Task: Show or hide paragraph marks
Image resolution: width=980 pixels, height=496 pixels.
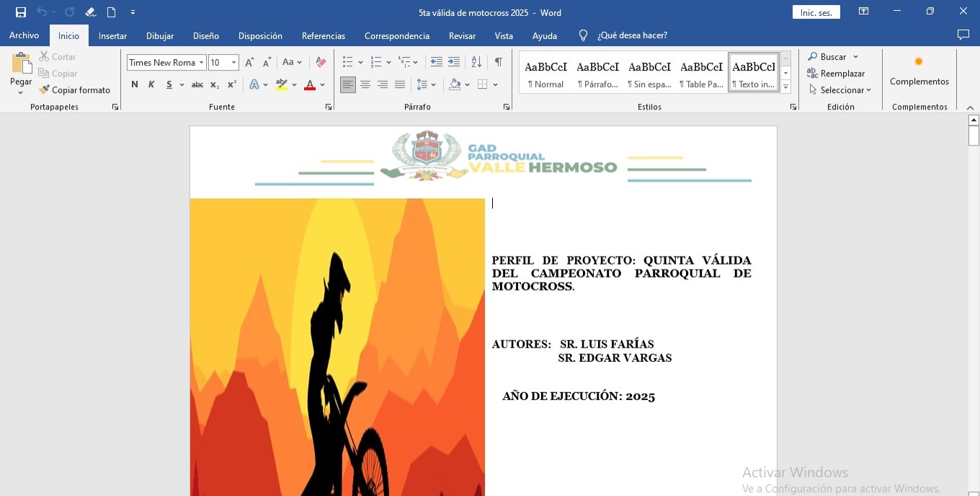Action: [x=498, y=62]
